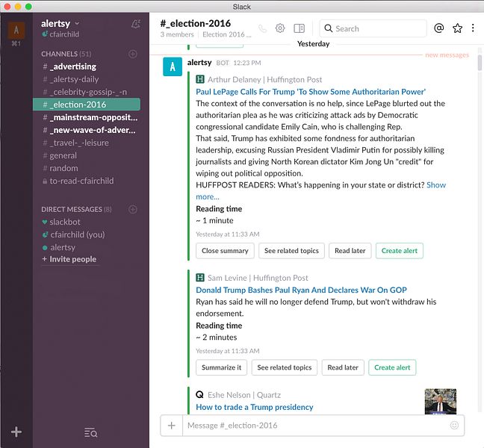This screenshot has width=484, height=448.
Task: Open the #_alertsy-daily channel
Action: 87,79
